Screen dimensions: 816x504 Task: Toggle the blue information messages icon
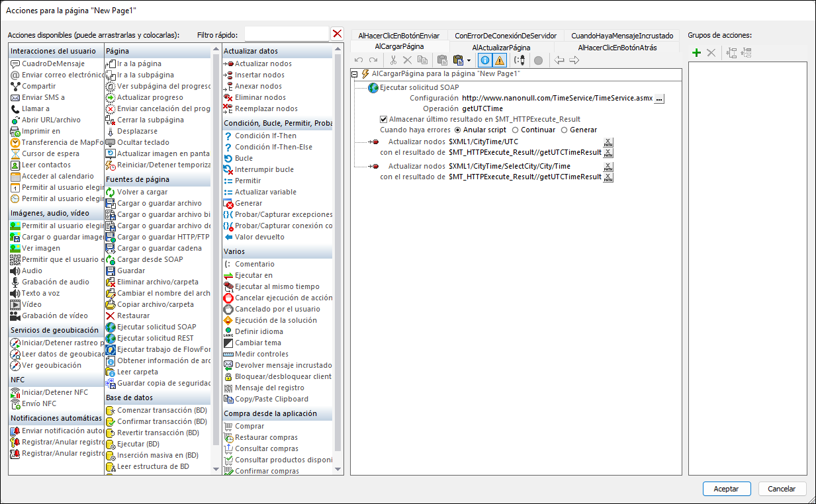coord(484,60)
